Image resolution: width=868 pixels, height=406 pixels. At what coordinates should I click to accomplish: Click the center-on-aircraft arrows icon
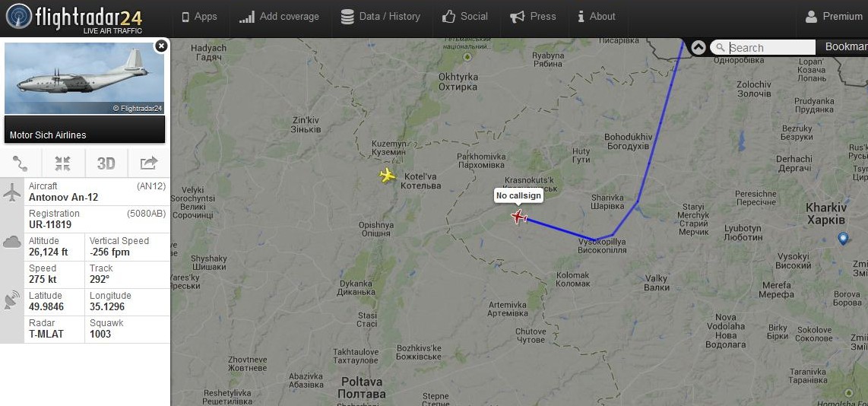coord(63,163)
